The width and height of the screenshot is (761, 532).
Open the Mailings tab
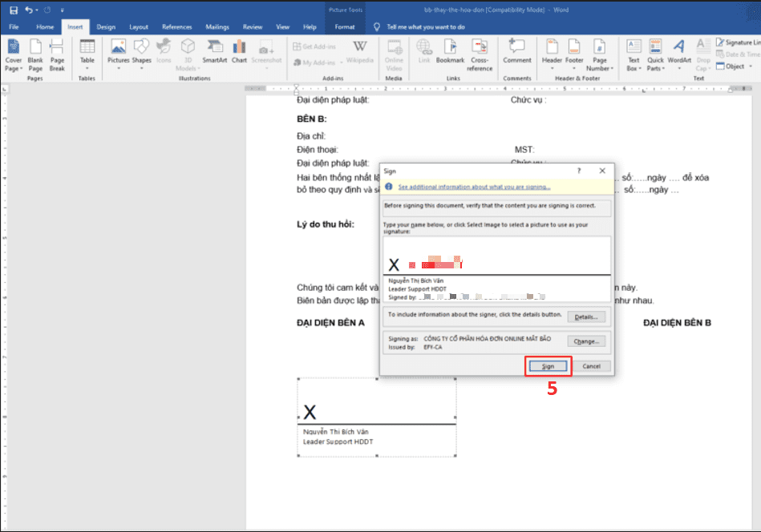point(217,27)
